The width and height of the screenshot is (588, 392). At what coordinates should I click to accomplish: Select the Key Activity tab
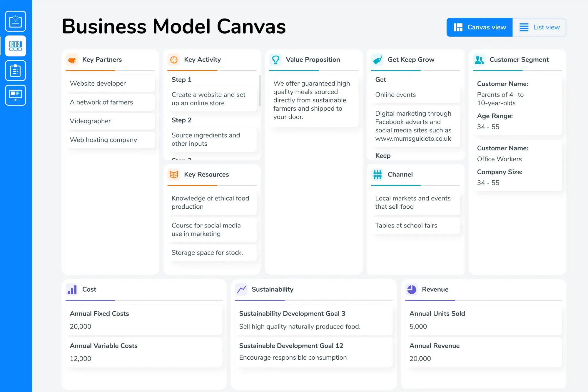click(x=202, y=59)
